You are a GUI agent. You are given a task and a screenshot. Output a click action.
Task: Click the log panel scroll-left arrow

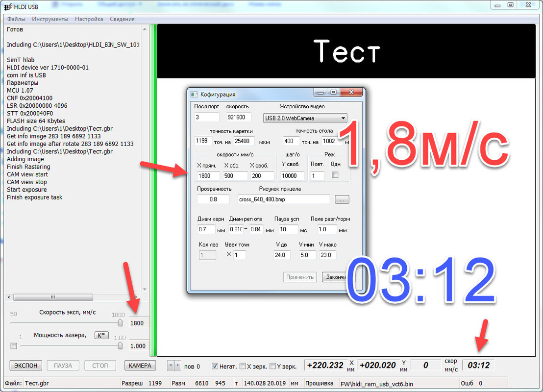click(9, 297)
